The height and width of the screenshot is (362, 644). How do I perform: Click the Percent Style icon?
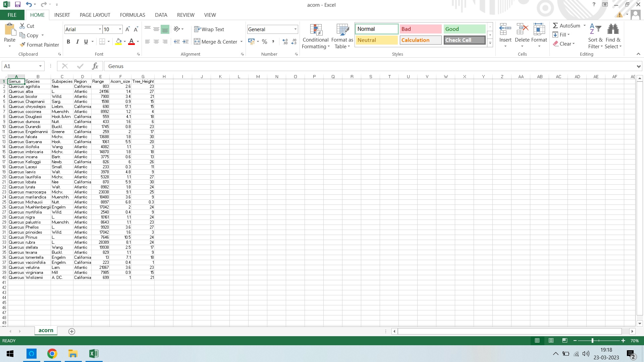tap(264, 42)
